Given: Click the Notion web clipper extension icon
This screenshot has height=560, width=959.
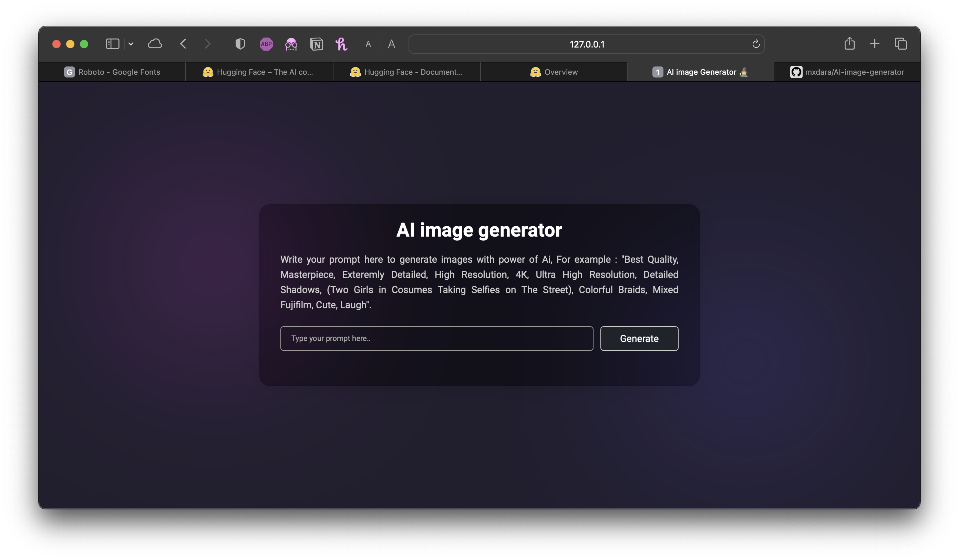Looking at the screenshot, I should coord(316,44).
